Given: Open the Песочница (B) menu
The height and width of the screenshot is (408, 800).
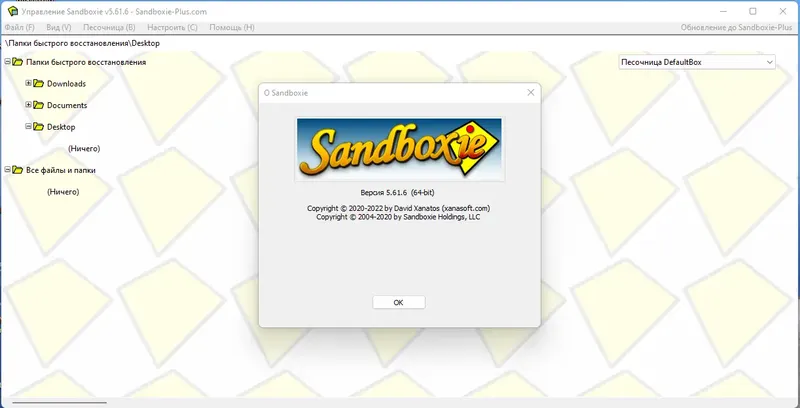Looking at the screenshot, I should pos(109,28).
